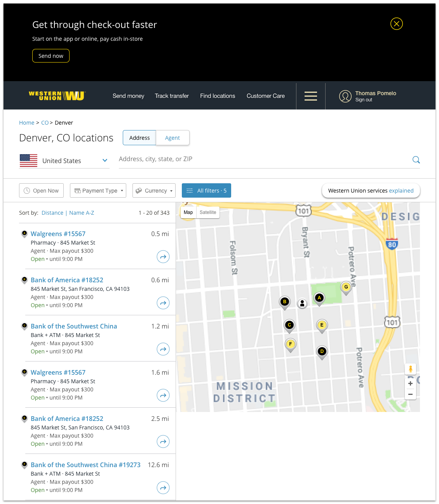This screenshot has width=439, height=504.
Task: Click map pin C
Action: (x=289, y=326)
